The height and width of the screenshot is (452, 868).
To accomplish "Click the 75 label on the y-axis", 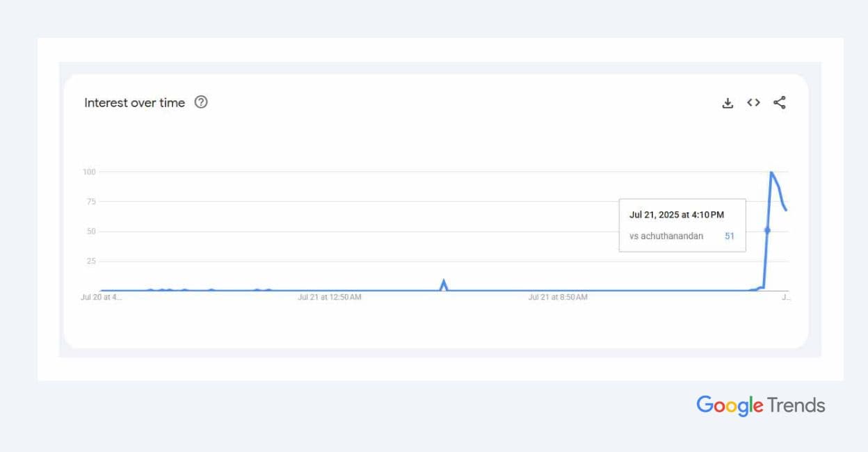I will (90, 202).
